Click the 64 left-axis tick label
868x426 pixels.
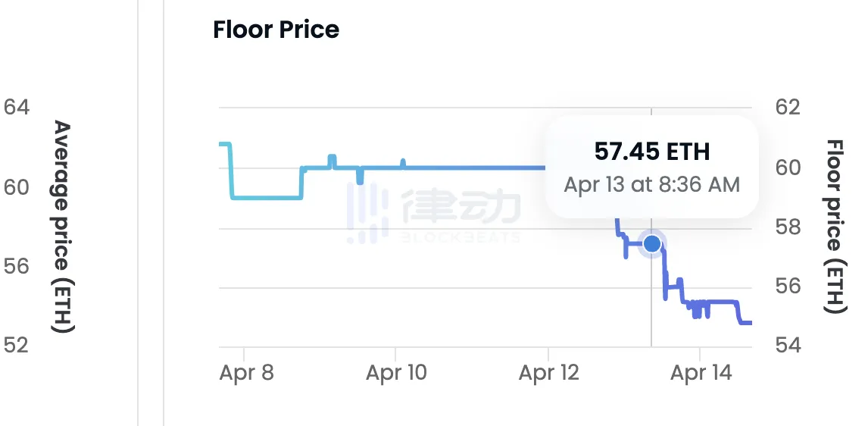tap(16, 106)
